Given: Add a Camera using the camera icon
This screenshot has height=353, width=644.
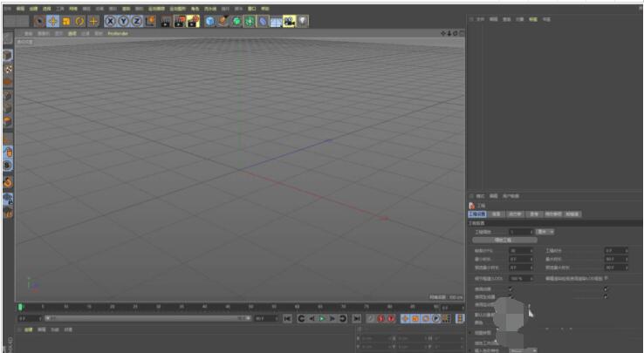Looking at the screenshot, I should [x=289, y=20].
